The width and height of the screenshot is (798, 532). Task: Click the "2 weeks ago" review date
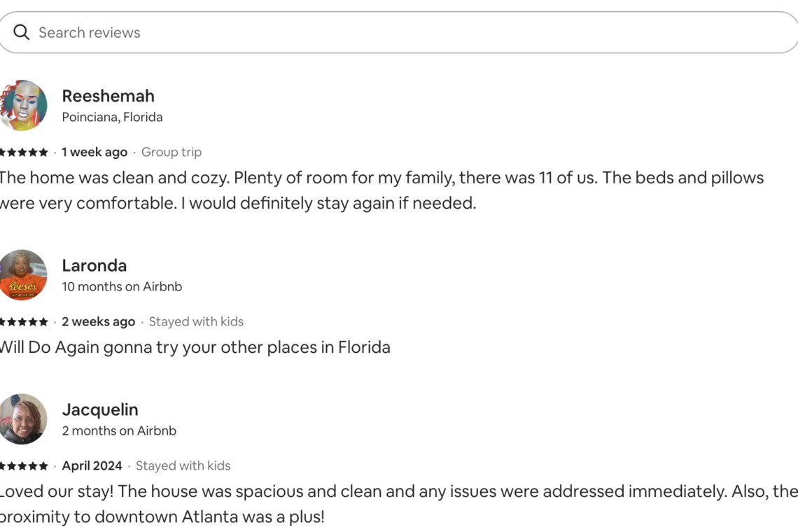pos(98,322)
